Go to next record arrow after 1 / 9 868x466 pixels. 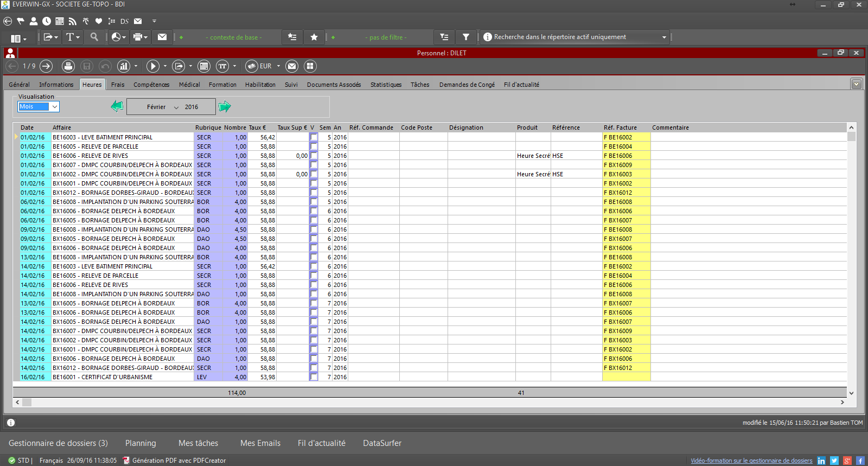(x=46, y=66)
